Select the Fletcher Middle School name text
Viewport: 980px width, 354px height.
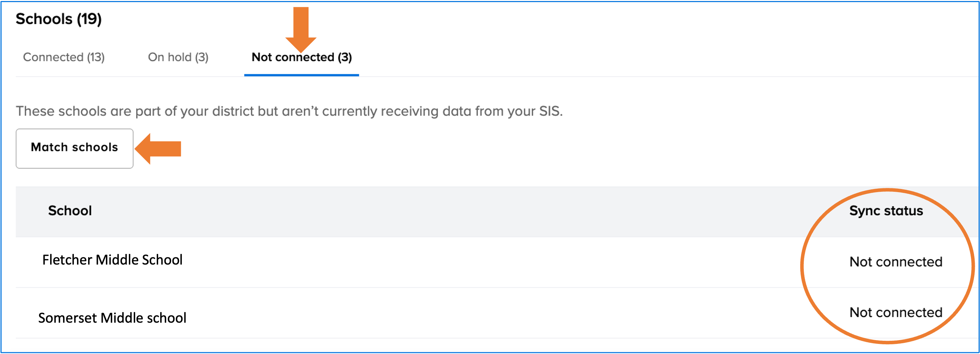pyautogui.click(x=112, y=260)
